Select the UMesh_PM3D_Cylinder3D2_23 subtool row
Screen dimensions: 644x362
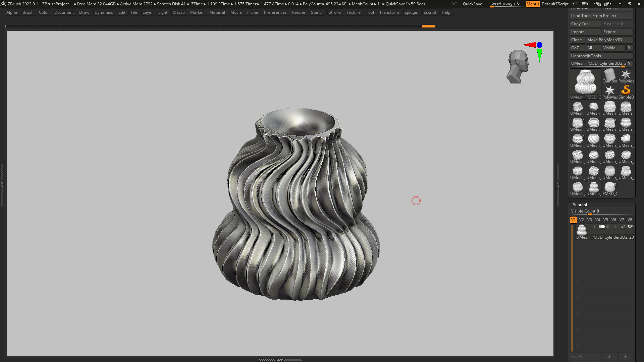(x=605, y=232)
